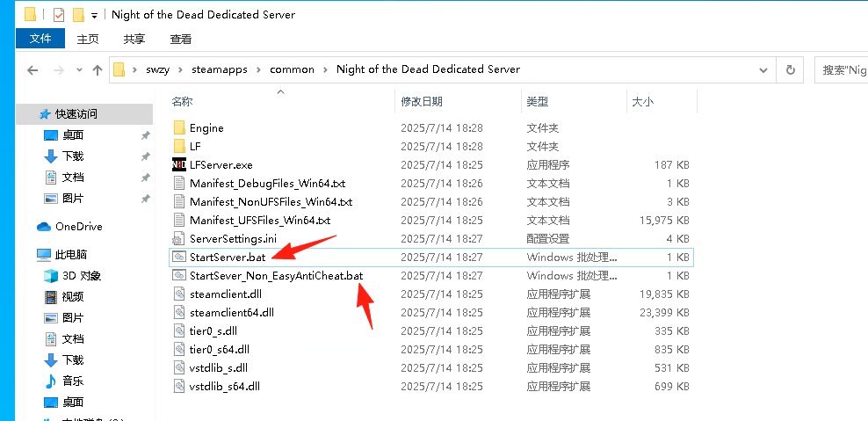868x421 pixels.
Task: Select vstdlib_s.dll file icon
Action: (x=179, y=367)
